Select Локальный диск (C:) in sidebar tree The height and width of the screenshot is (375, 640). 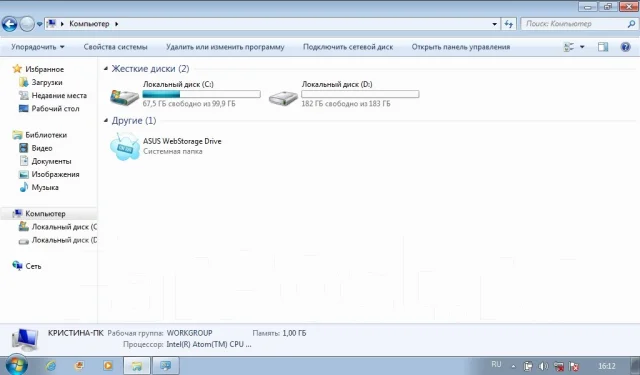coord(64,227)
